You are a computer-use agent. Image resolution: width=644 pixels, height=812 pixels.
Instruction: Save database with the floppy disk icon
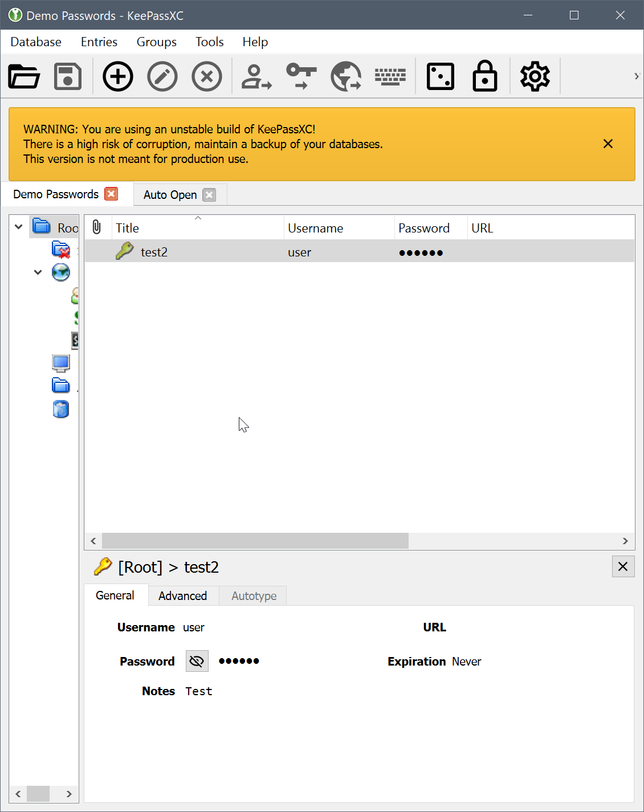pyautogui.click(x=68, y=76)
